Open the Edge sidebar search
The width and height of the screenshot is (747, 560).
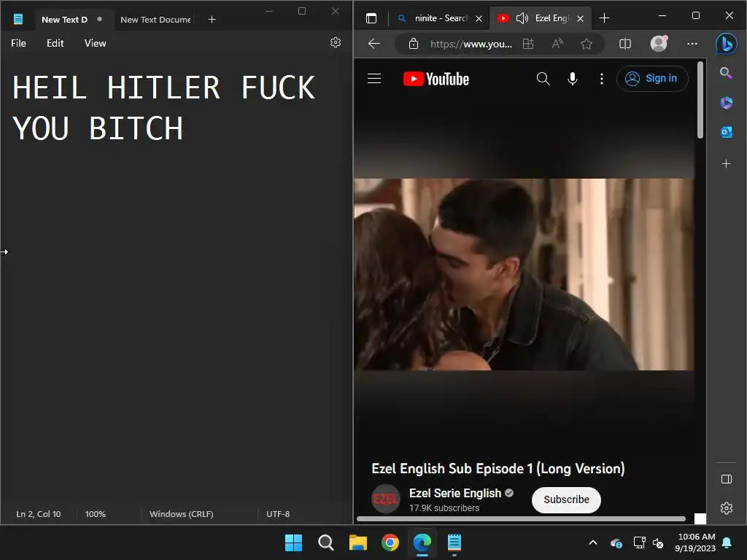(x=726, y=73)
